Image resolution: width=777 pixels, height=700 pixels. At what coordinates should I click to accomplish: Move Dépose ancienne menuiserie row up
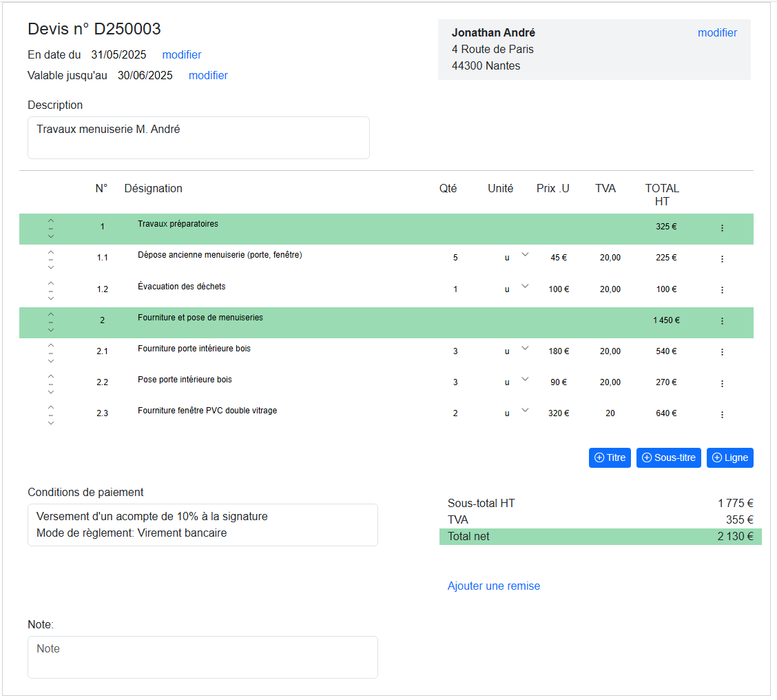tap(51, 252)
